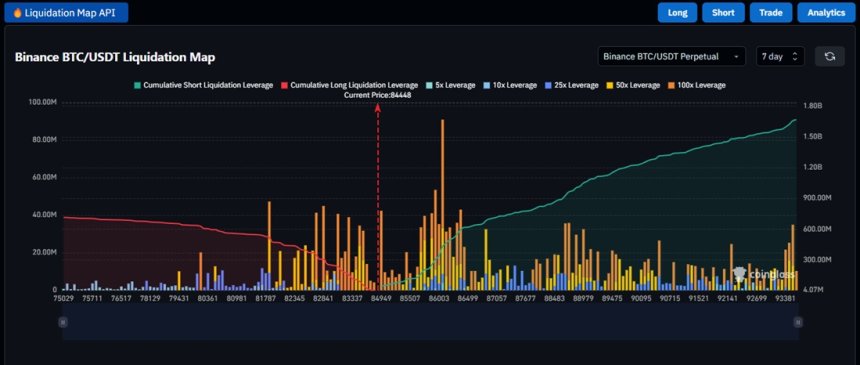Click the left handle of the range slider
The width and height of the screenshot is (860, 365).
63,322
